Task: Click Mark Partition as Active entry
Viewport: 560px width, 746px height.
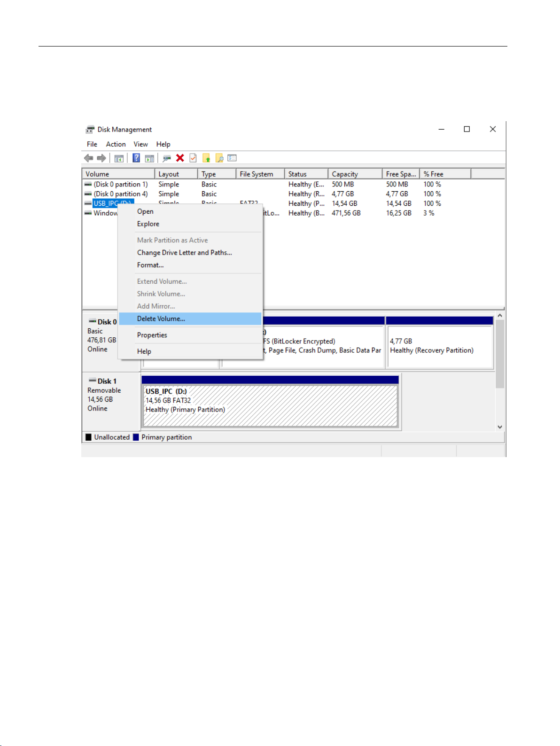Action: click(x=190, y=240)
